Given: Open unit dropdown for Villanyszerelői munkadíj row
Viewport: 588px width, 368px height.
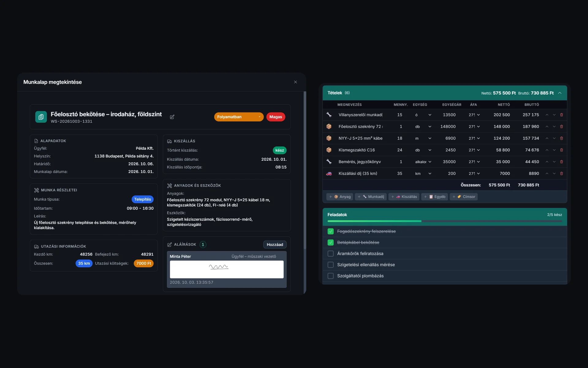Looking at the screenshot, I should (423, 115).
